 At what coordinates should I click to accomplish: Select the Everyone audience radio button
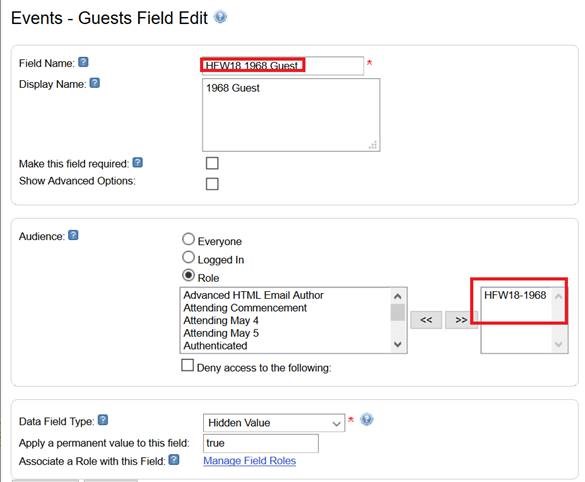coord(188,239)
